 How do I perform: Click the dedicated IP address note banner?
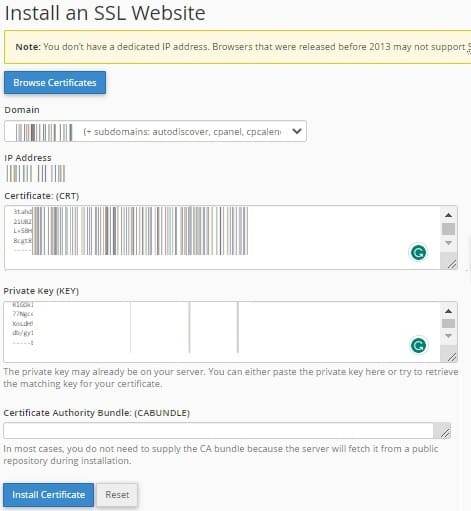click(237, 47)
